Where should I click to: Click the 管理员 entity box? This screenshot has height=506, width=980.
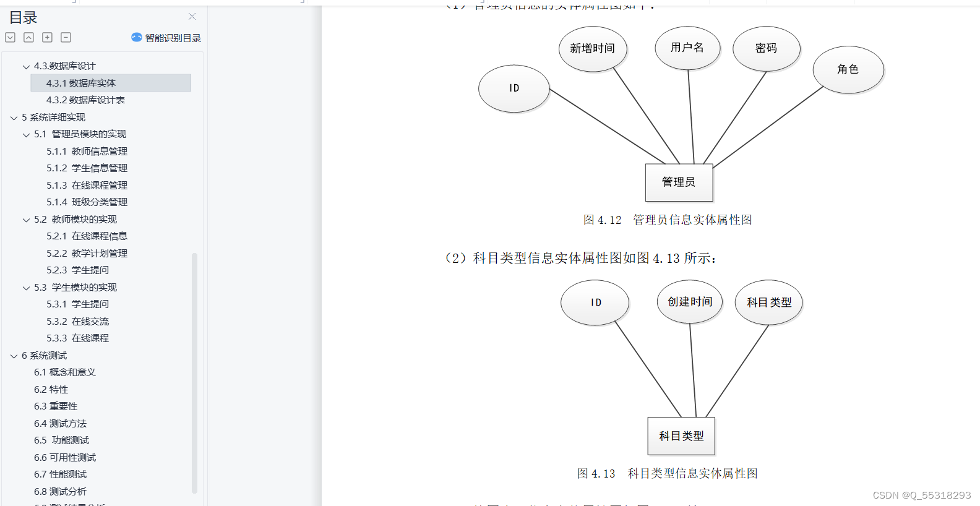click(679, 182)
